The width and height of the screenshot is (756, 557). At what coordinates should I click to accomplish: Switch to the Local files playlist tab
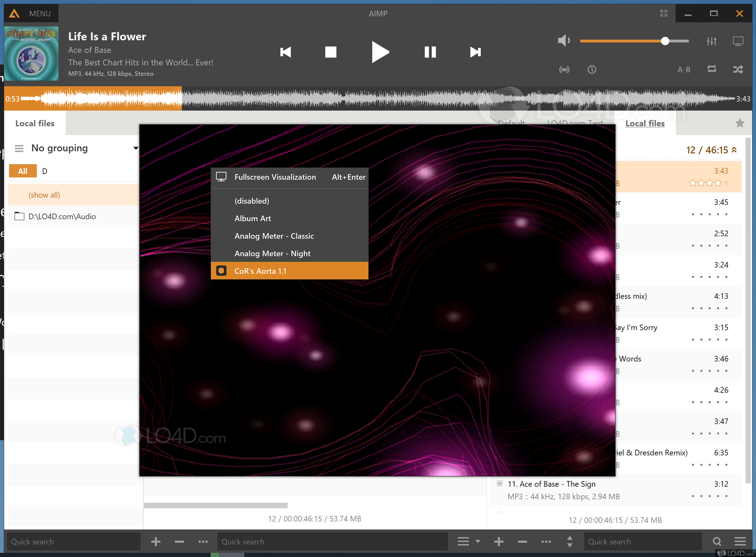pyautogui.click(x=645, y=124)
